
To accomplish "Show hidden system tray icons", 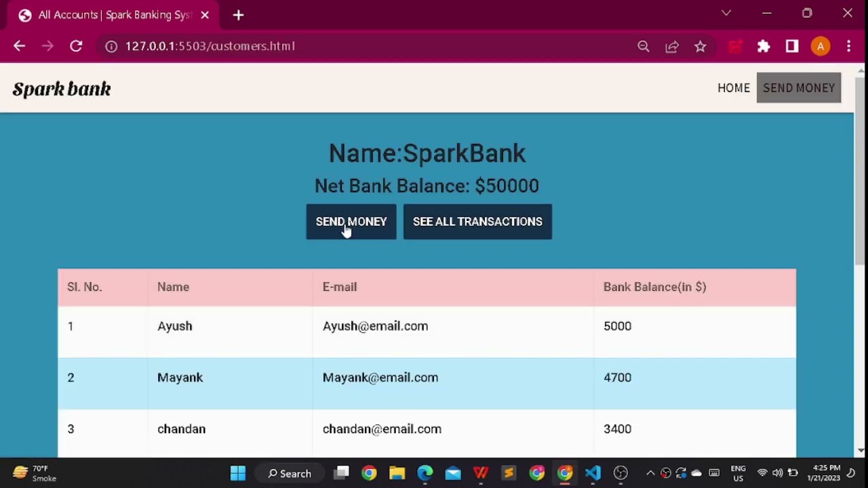I will pos(650,473).
